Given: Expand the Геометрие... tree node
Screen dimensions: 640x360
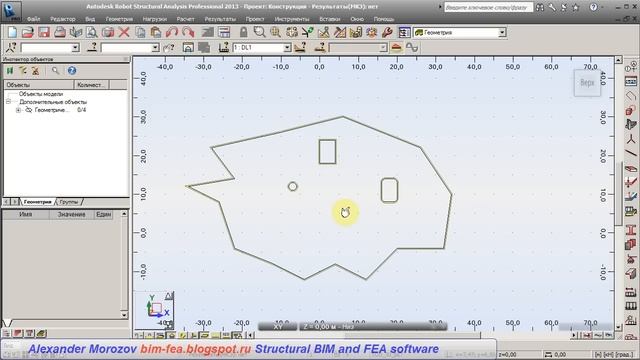Looking at the screenshot, I should (18, 110).
